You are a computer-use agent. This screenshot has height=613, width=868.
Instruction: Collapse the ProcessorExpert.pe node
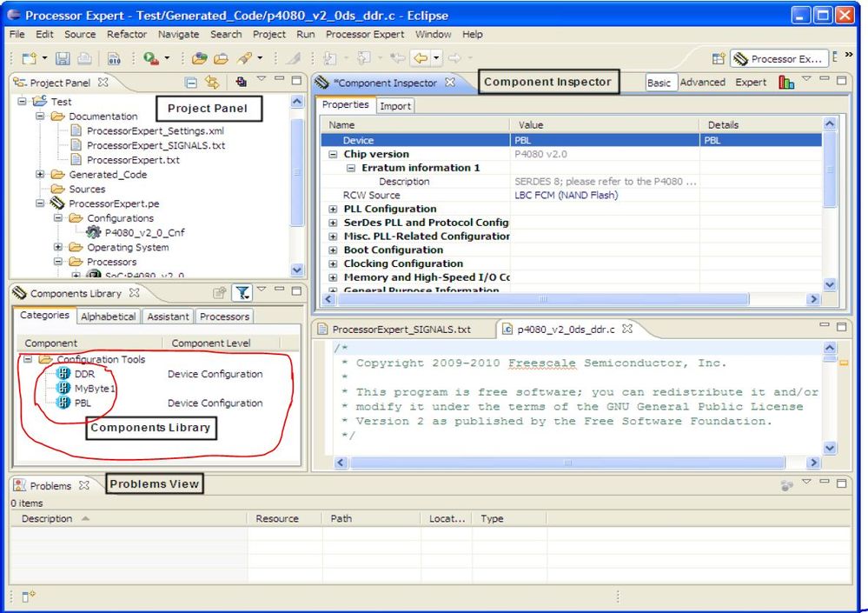point(40,203)
